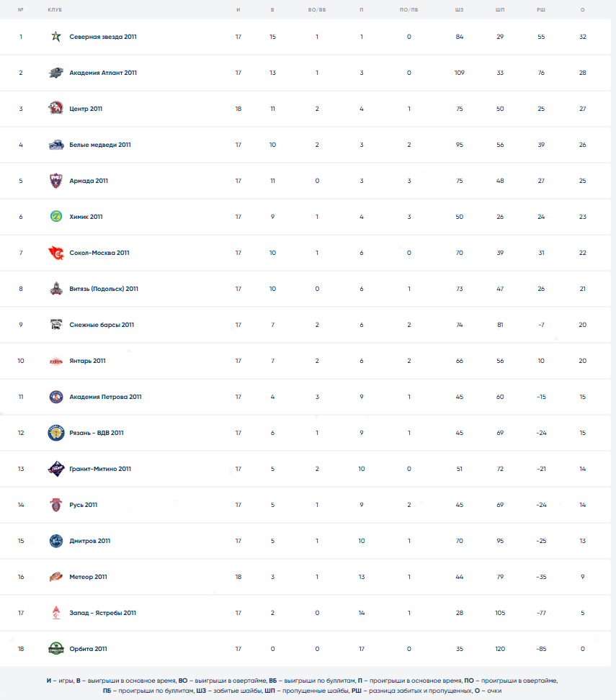The image size is (616, 700).
Task: Click the КЛУБ column header
Action: tap(54, 9)
